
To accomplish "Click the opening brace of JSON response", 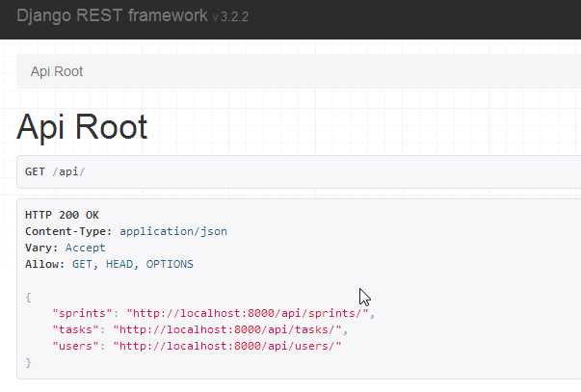I will (28, 298).
